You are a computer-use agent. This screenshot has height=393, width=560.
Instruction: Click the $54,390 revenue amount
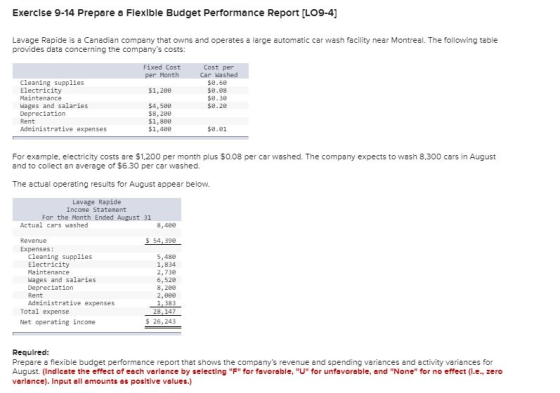161,240
